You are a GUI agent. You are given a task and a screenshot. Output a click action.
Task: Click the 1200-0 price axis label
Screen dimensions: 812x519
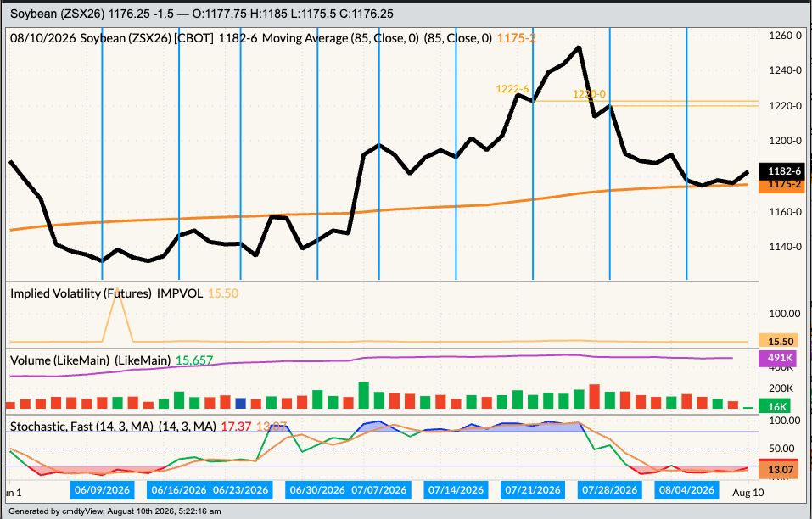pyautogui.click(x=785, y=142)
